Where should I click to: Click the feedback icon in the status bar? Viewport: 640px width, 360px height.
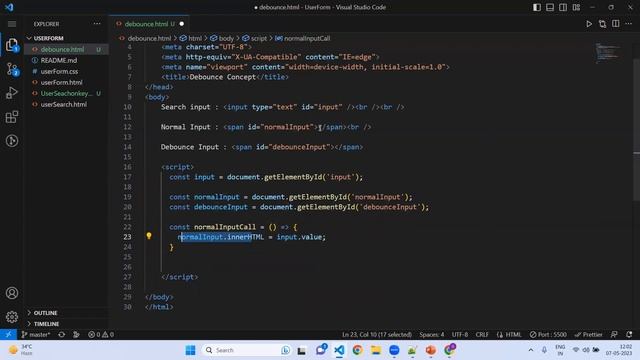pyautogui.click(x=614, y=335)
